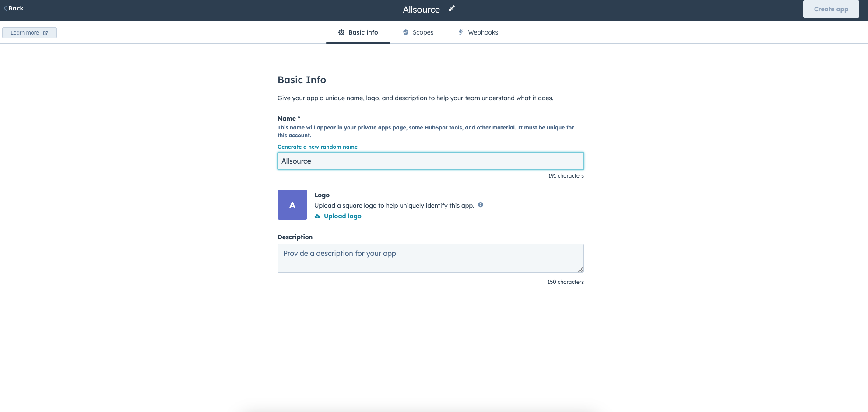
Task: Click the Back chevron arrow icon
Action: pos(5,8)
